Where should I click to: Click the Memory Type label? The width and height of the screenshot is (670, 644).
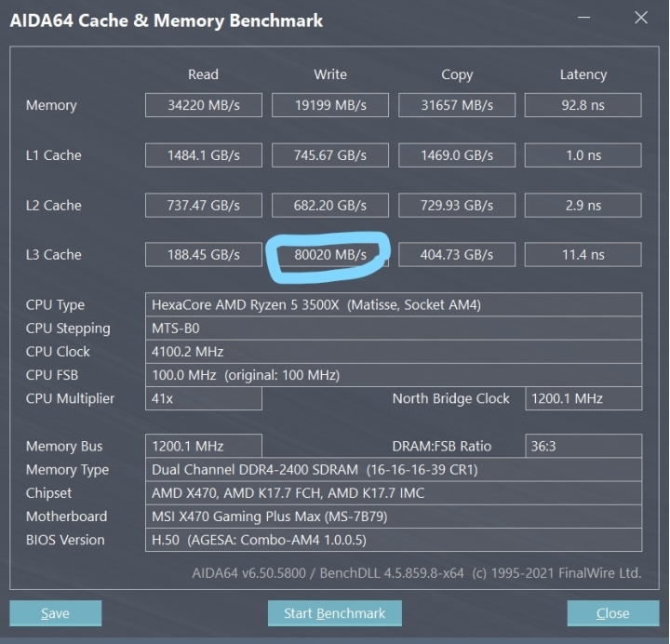[68, 471]
